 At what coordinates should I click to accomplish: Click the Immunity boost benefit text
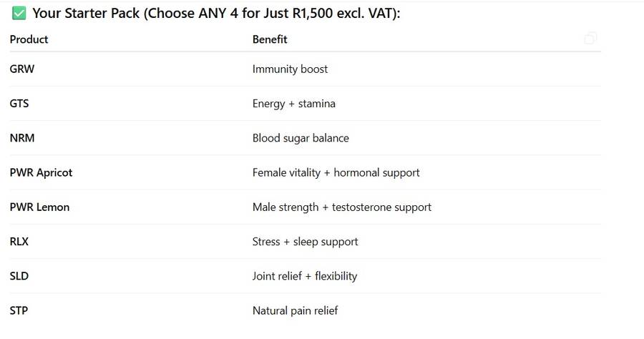[290, 69]
